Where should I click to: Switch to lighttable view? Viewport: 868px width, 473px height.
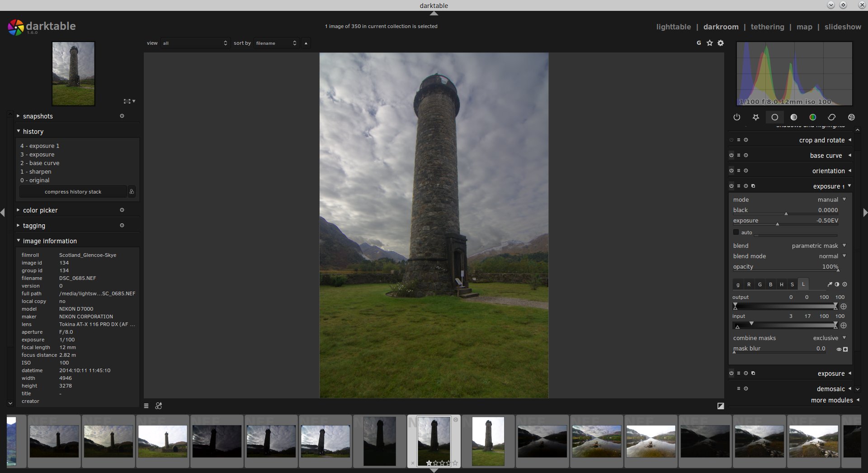(673, 27)
